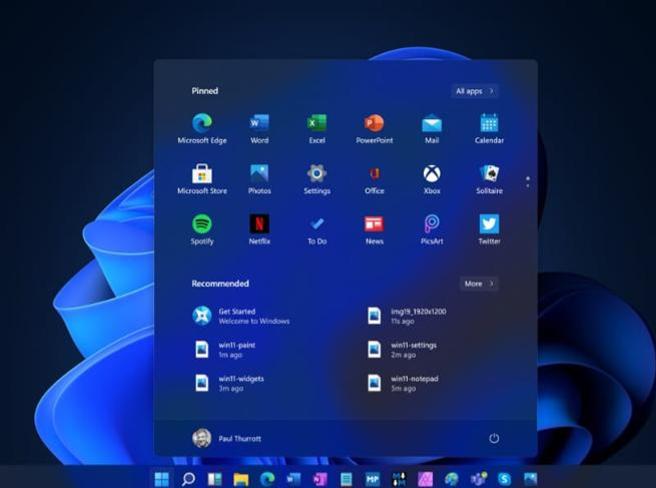This screenshot has height=488, width=656.
Task: Open Paul Thurrott user account menu
Action: pyautogui.click(x=228, y=438)
